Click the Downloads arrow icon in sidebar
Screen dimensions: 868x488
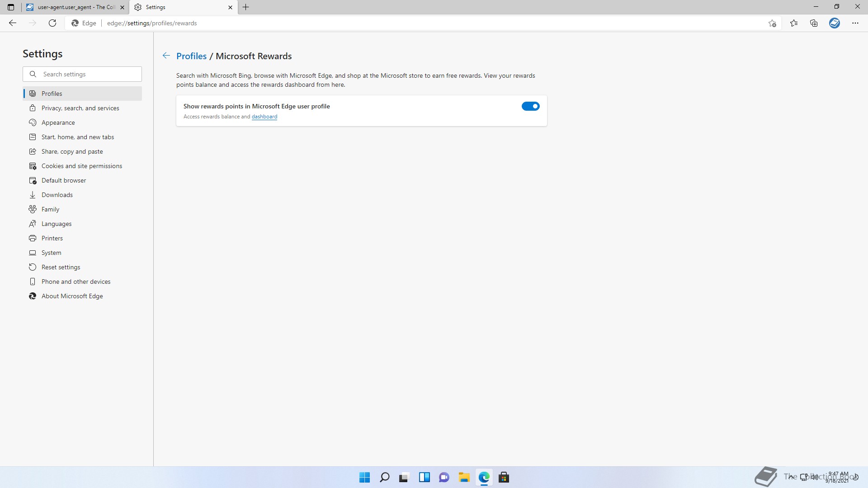pos(33,195)
